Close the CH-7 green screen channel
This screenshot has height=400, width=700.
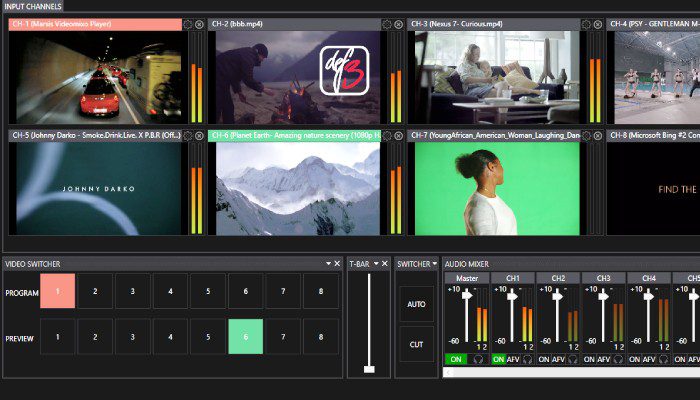598,136
